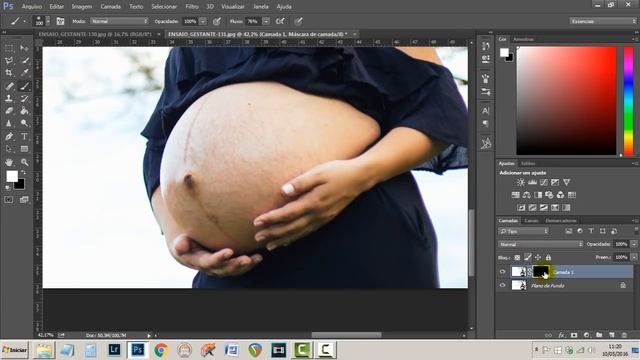The image size is (640, 360).
Task: Open the Camada menu
Action: tap(110, 7)
